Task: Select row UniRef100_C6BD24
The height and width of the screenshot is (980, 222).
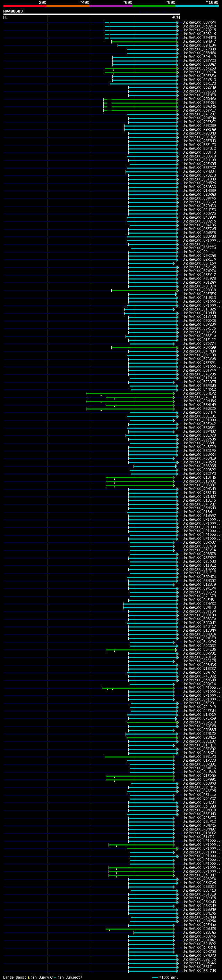Action: click(x=199, y=887)
